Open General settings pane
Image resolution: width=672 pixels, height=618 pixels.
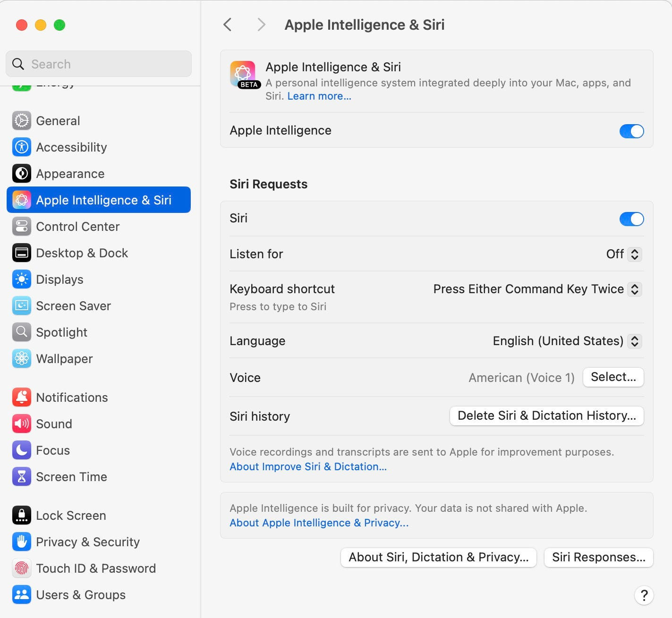99,121
